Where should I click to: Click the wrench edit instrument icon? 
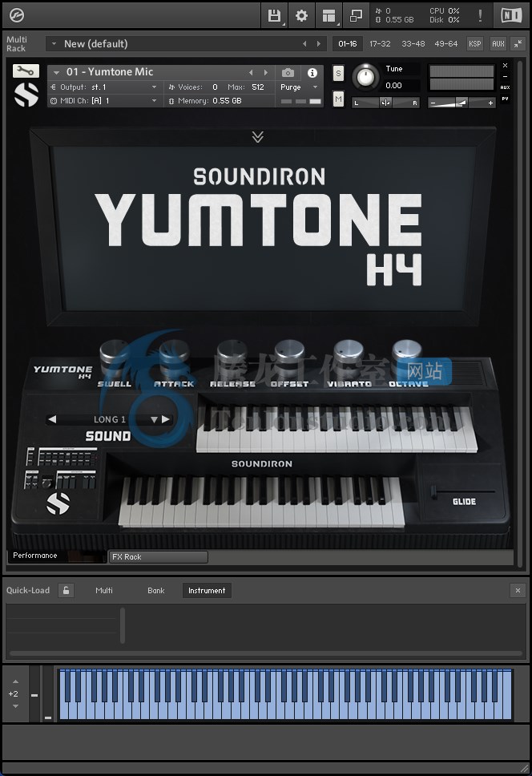coord(26,71)
